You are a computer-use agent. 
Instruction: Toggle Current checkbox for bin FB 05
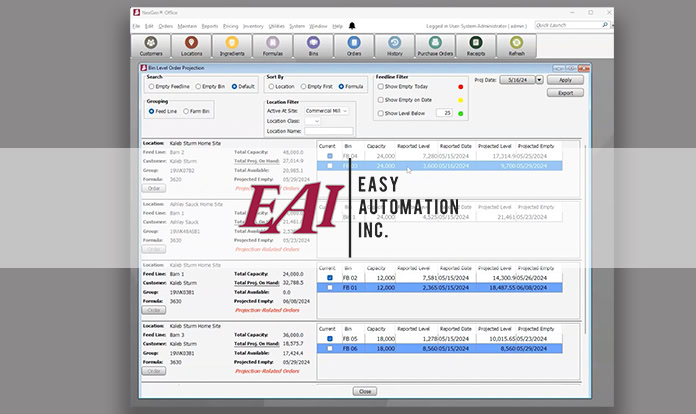pyautogui.click(x=330, y=339)
